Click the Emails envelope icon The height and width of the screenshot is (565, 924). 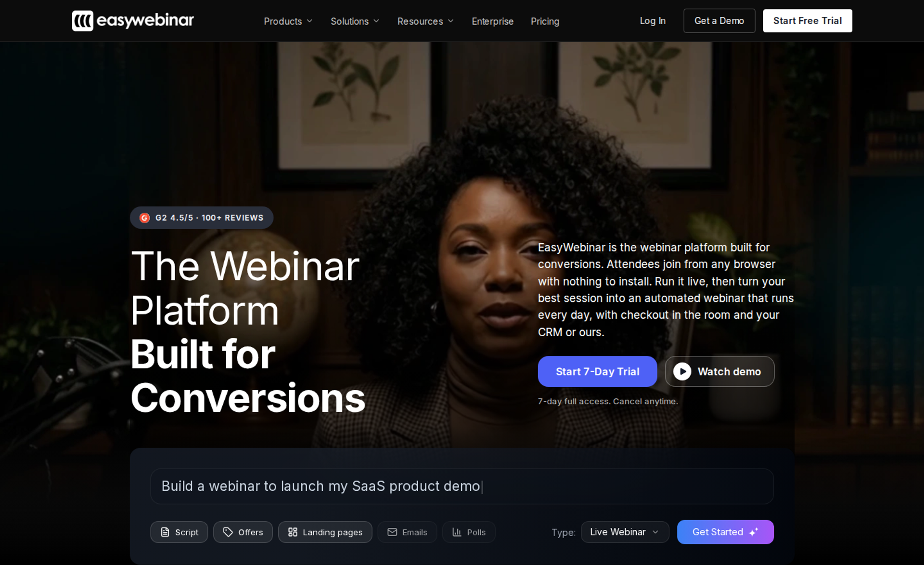(392, 532)
